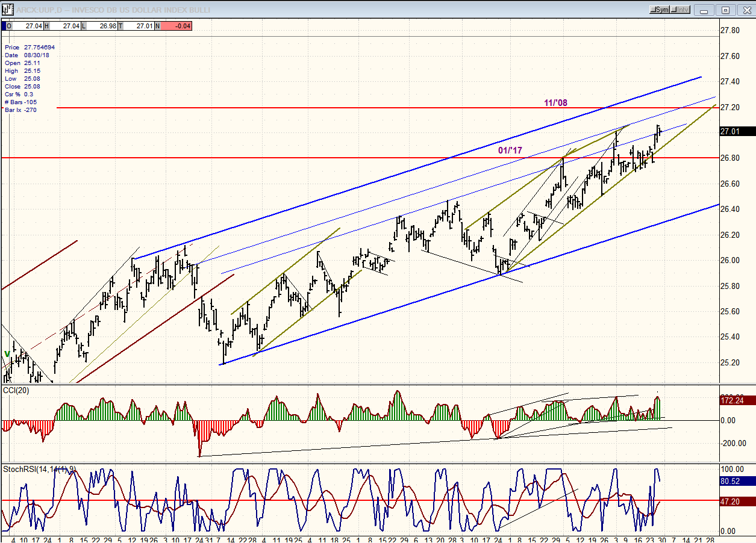
Task: Minimize the chart window
Action: [706, 10]
